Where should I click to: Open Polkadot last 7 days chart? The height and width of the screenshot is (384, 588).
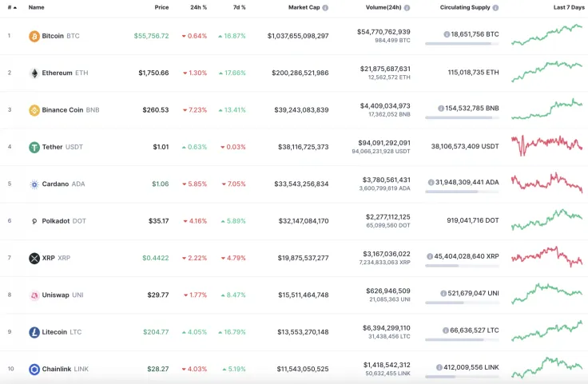(546, 220)
